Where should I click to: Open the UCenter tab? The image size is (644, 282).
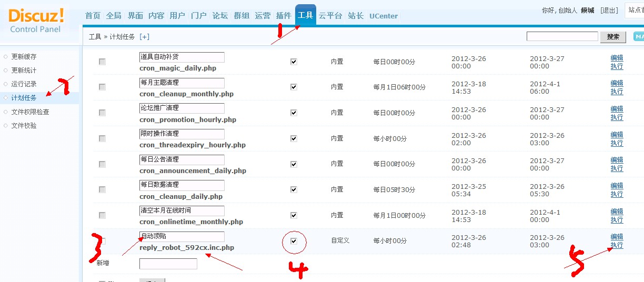[x=384, y=16]
